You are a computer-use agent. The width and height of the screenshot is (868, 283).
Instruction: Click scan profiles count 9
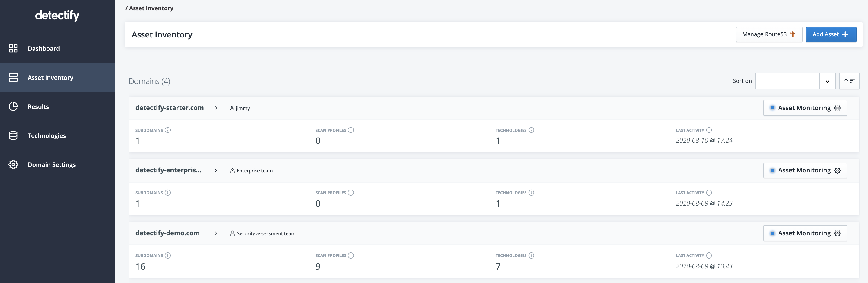click(318, 266)
